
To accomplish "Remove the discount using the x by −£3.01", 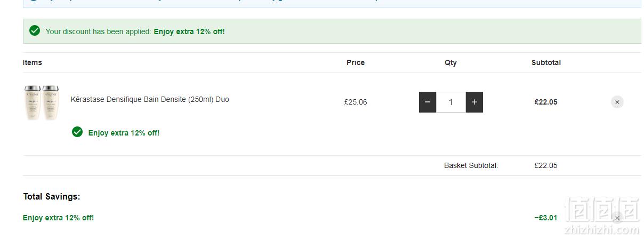I will click(617, 218).
